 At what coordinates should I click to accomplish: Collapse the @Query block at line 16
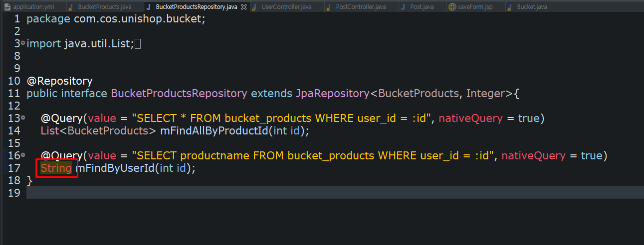23,155
